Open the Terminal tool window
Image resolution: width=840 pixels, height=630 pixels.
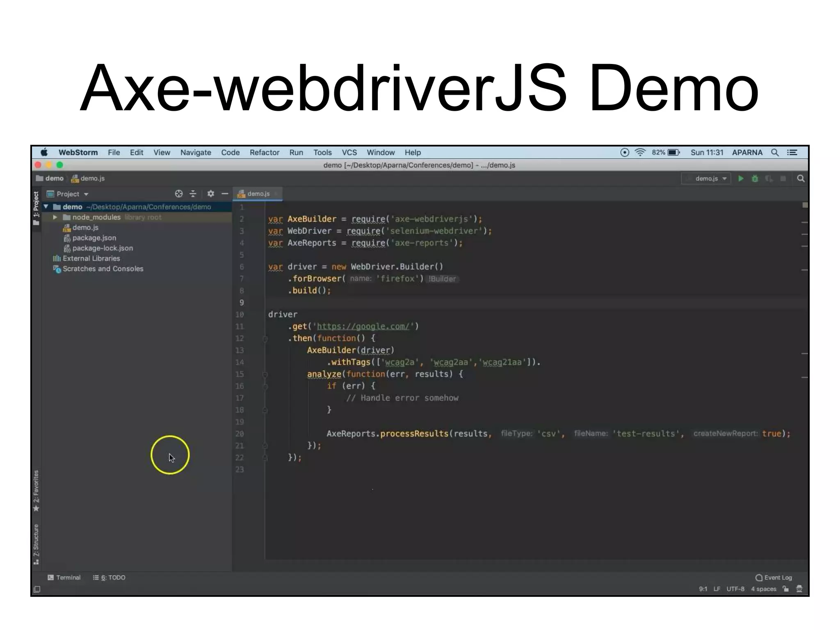point(64,577)
